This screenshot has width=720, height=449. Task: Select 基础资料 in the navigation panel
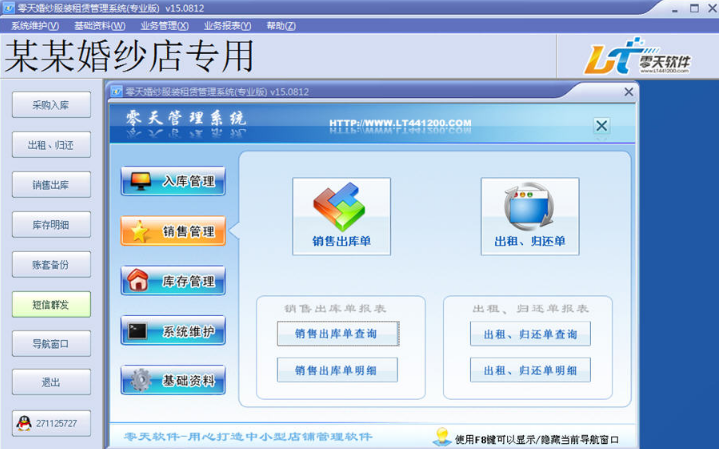tap(173, 380)
